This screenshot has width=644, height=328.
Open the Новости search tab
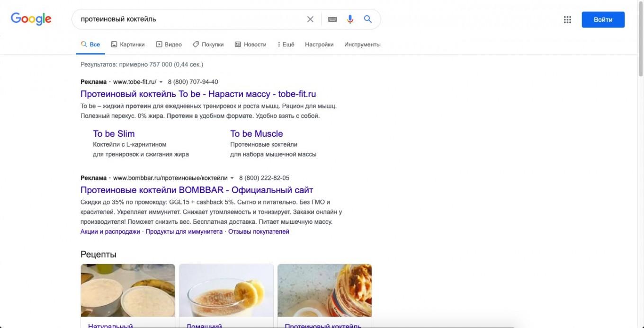click(x=250, y=44)
